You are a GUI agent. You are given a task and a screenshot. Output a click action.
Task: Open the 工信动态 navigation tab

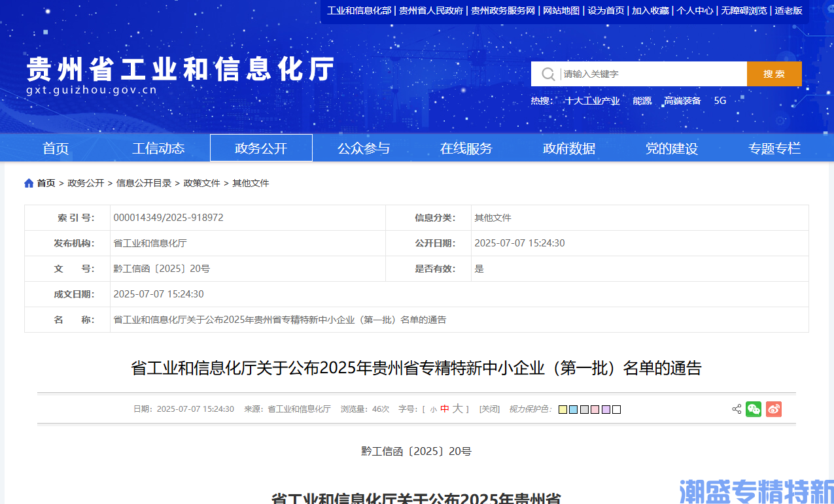point(158,148)
